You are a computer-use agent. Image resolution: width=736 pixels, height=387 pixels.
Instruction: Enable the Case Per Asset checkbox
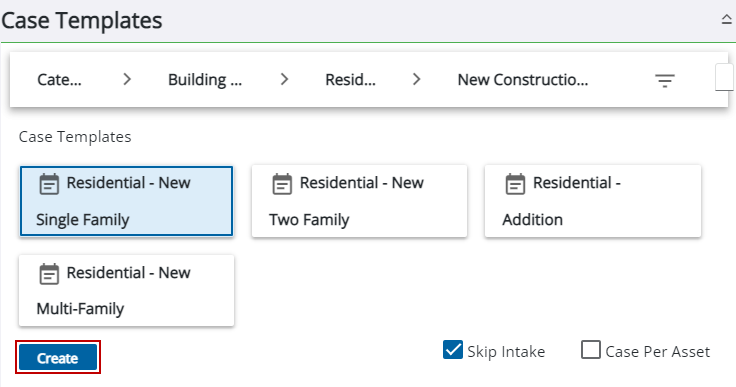click(x=590, y=350)
